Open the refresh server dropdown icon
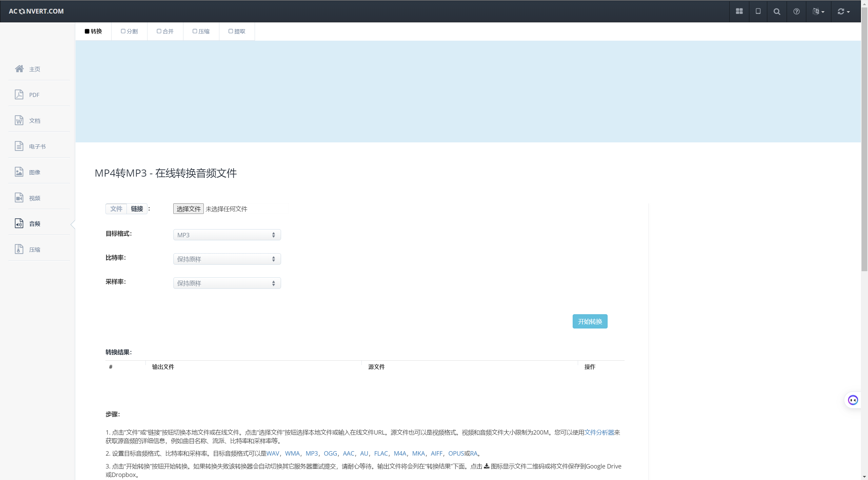This screenshot has height=480, width=868. coord(844,11)
